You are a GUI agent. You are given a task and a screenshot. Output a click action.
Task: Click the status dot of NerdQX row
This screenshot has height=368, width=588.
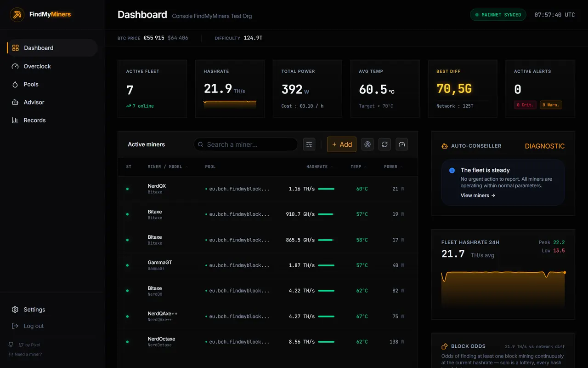point(127,189)
